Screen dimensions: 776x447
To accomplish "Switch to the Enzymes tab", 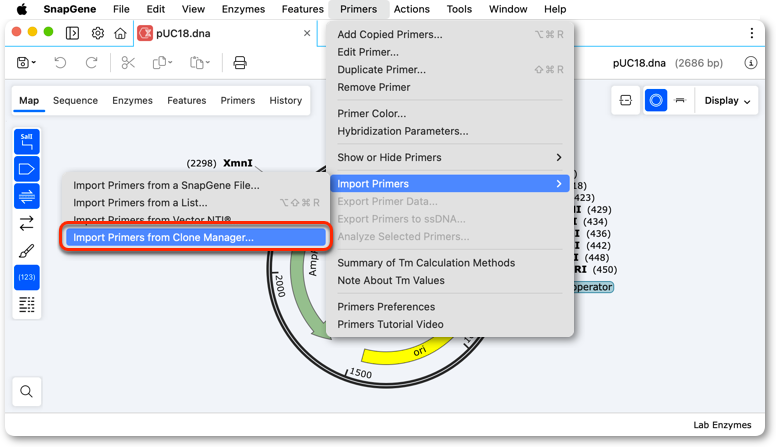I will [132, 100].
